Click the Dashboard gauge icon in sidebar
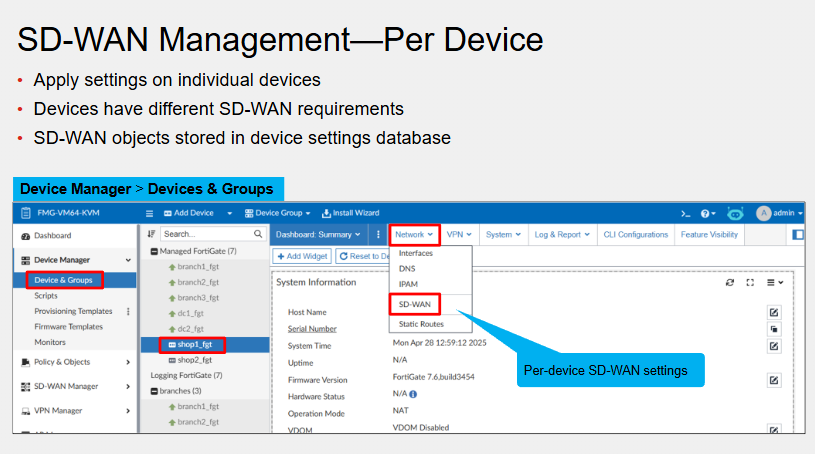The height and width of the screenshot is (454, 815). coord(25,236)
